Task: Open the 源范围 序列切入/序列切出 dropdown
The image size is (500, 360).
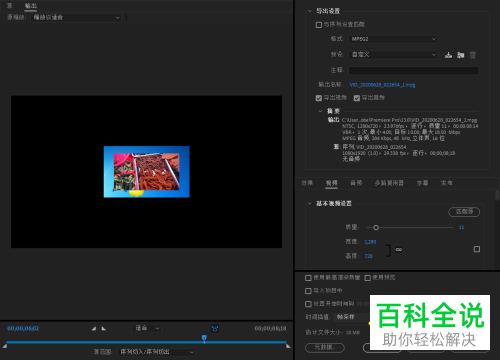Action: click(x=156, y=352)
